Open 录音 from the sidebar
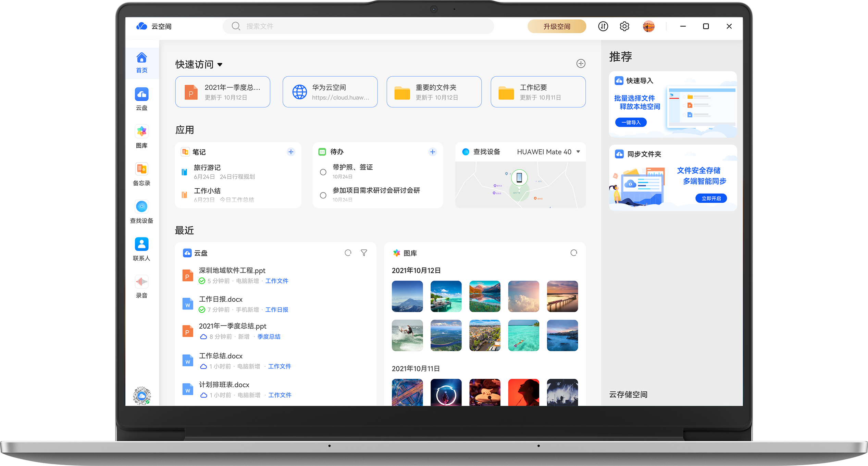868x466 pixels. coord(141,285)
